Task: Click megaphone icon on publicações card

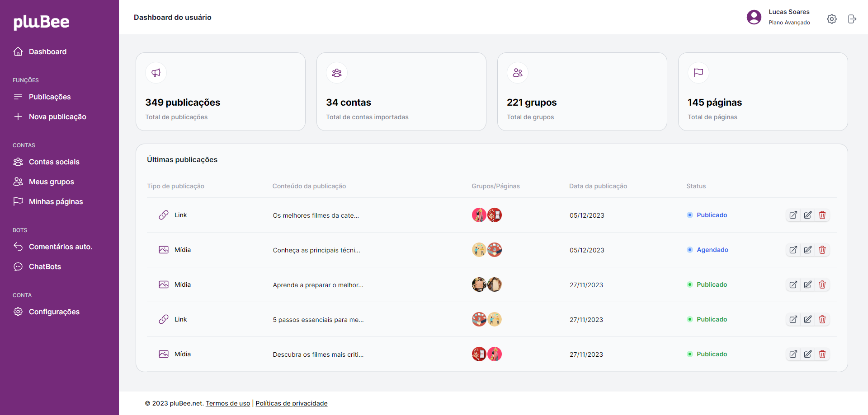Action: [156, 73]
